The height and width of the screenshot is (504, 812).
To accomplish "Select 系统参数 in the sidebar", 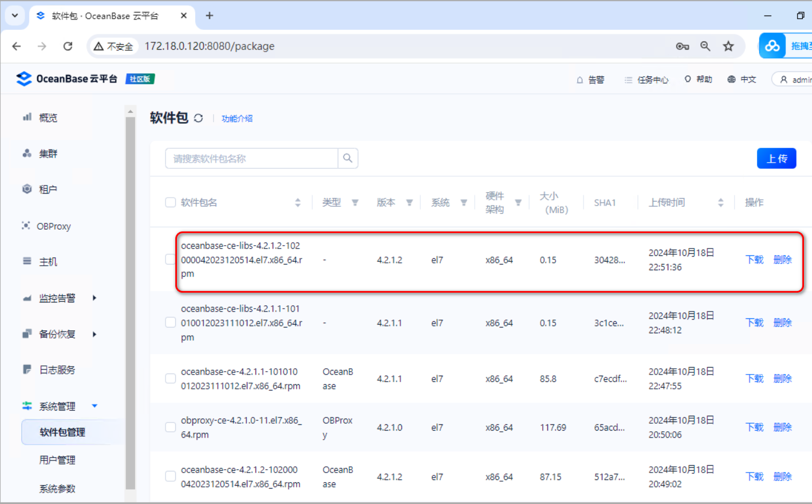I will [57, 489].
